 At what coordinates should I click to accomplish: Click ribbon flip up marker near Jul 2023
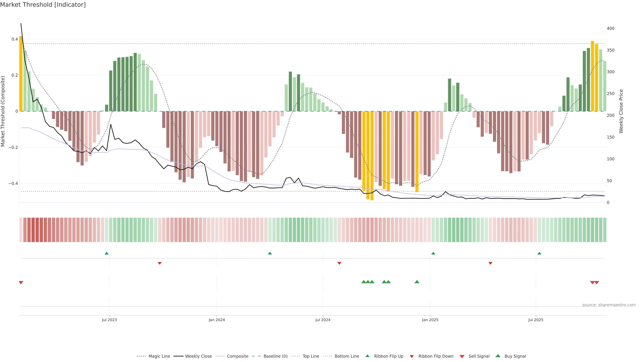point(106,253)
